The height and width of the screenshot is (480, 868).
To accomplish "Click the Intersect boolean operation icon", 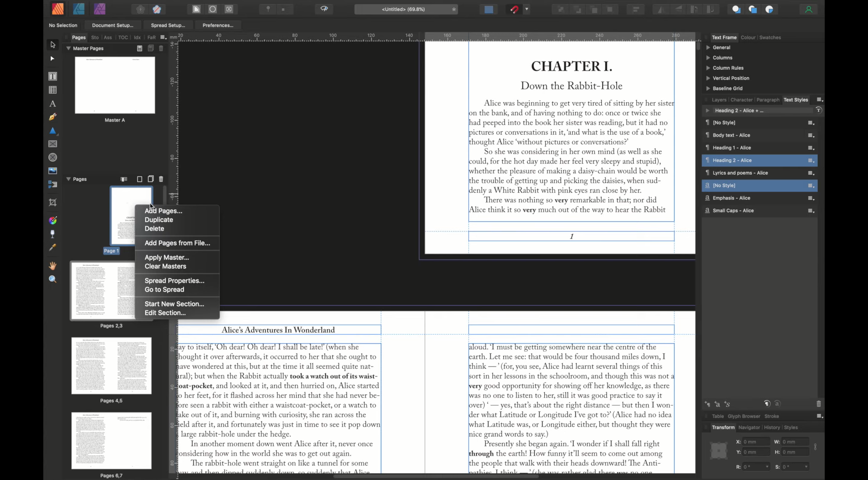I will (x=769, y=10).
